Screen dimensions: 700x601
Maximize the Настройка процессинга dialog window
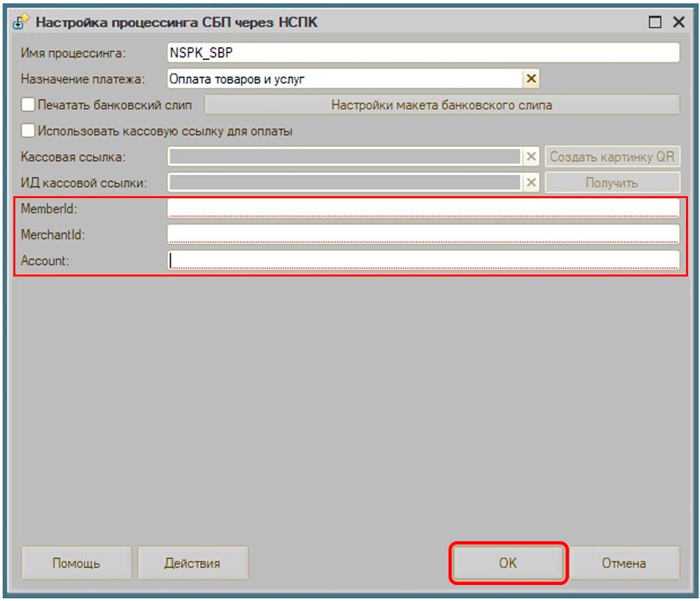tap(655, 22)
